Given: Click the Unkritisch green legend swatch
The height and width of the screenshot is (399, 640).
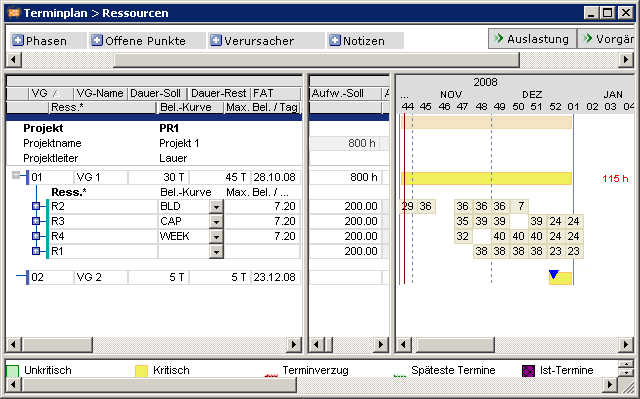Looking at the screenshot, I should click(13, 371).
